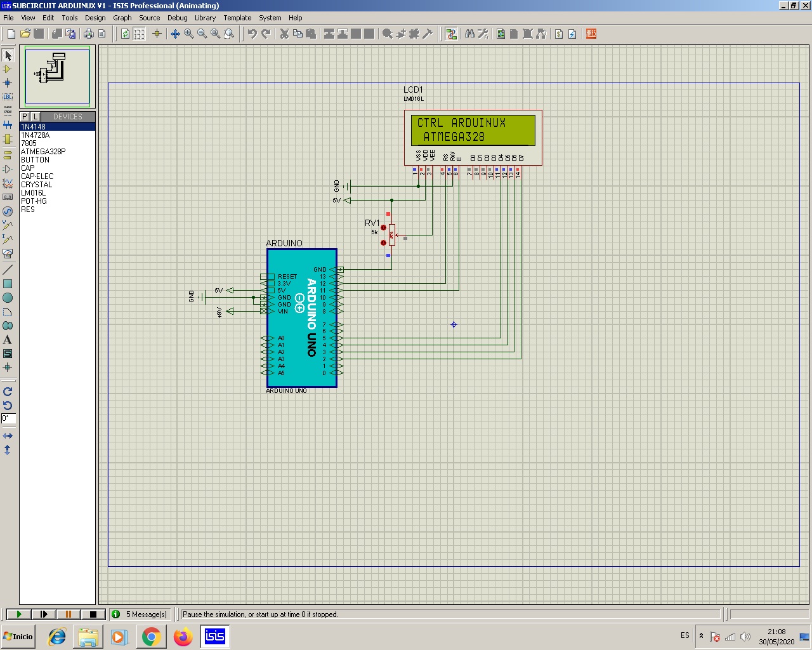Click the Search and Tag binoculars icon
Screen dimensions: 812x650
point(469,34)
